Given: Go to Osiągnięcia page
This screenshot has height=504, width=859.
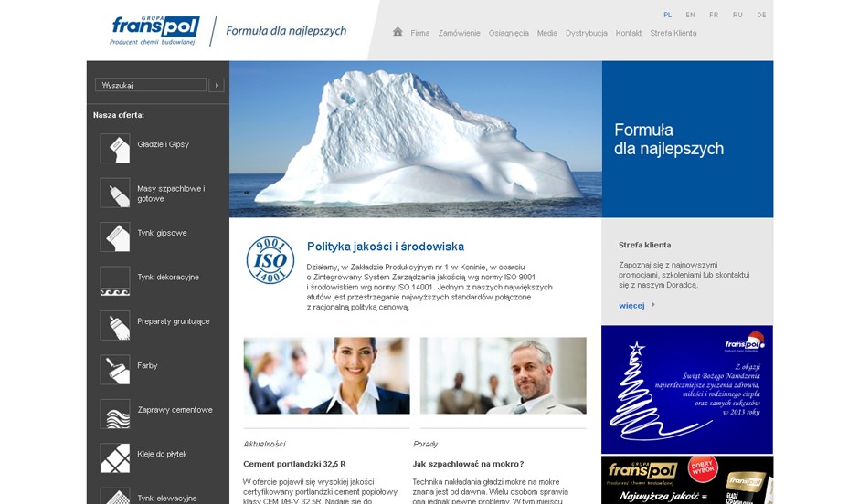Looking at the screenshot, I should pos(508,33).
